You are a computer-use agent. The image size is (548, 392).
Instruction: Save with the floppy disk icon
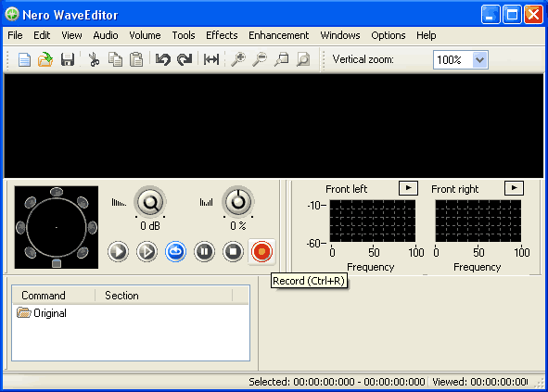[68, 59]
